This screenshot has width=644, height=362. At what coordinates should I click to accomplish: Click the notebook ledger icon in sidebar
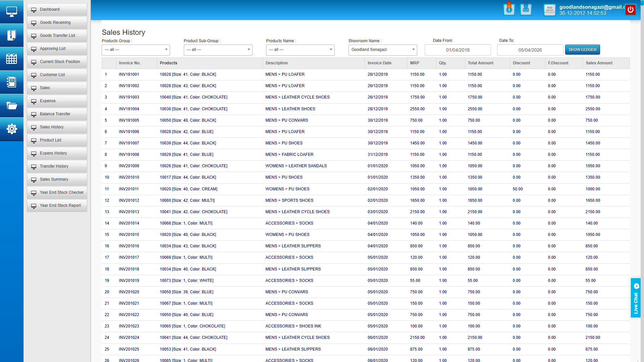12,82
